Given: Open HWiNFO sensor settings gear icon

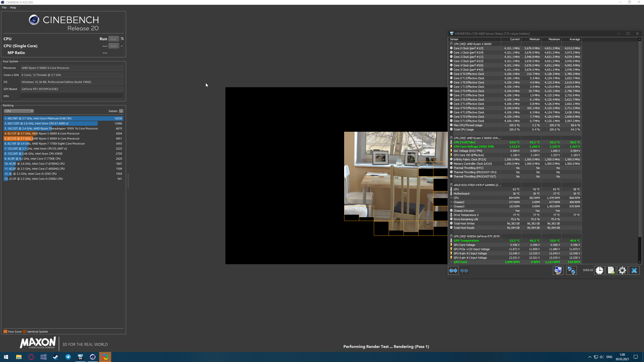Looking at the screenshot, I should tap(622, 270).
